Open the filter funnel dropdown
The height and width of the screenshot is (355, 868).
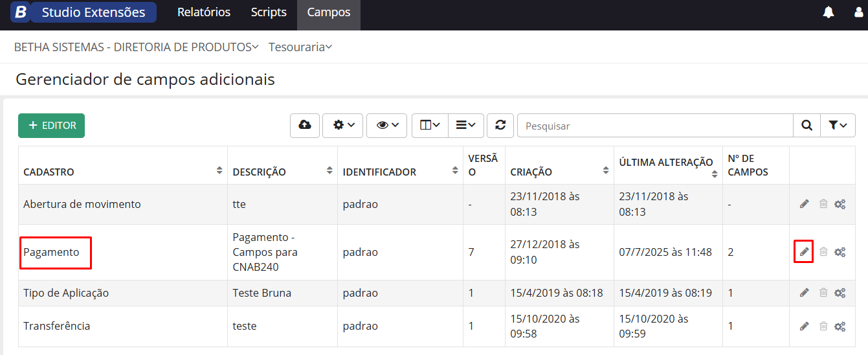pos(838,126)
